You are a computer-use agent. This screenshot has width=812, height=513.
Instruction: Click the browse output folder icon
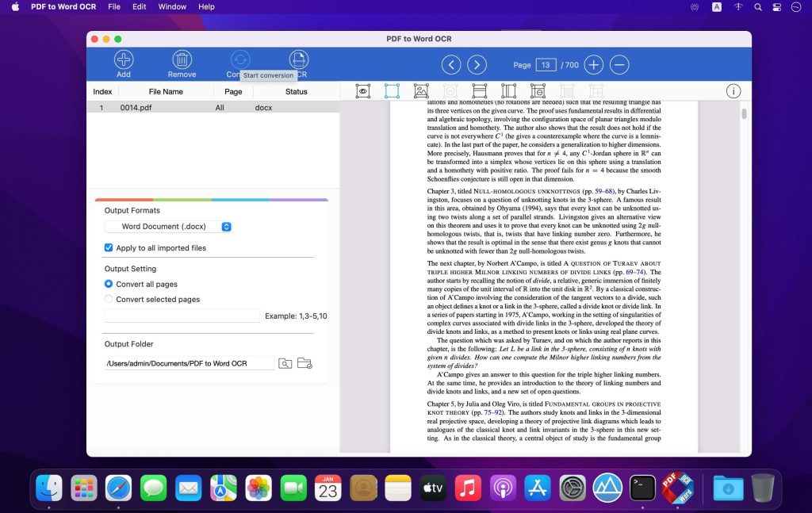(285, 362)
